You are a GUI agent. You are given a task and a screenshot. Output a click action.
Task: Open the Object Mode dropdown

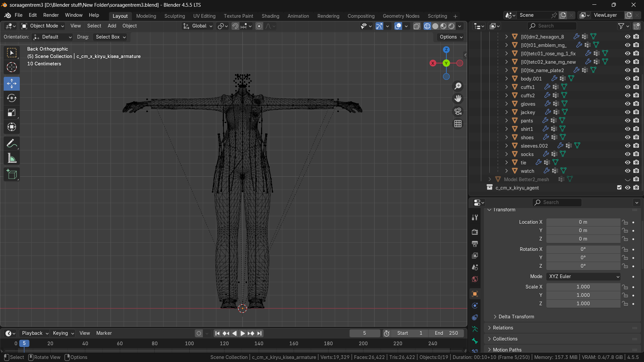pos(43,26)
